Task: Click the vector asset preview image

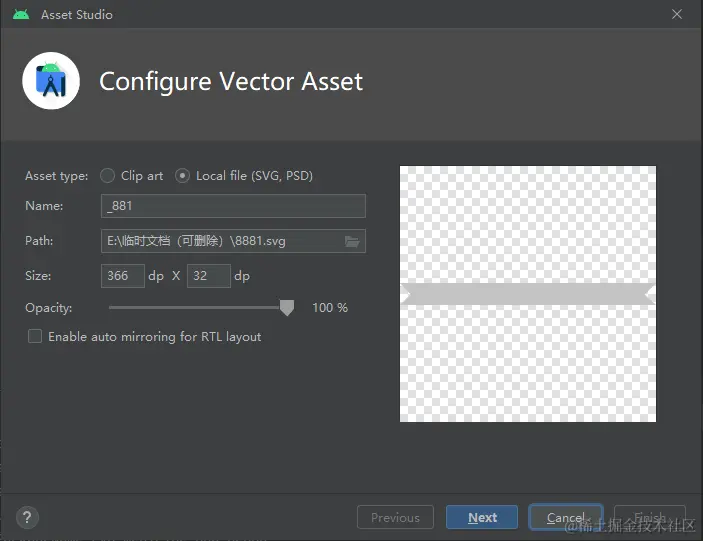Action: [x=528, y=294]
